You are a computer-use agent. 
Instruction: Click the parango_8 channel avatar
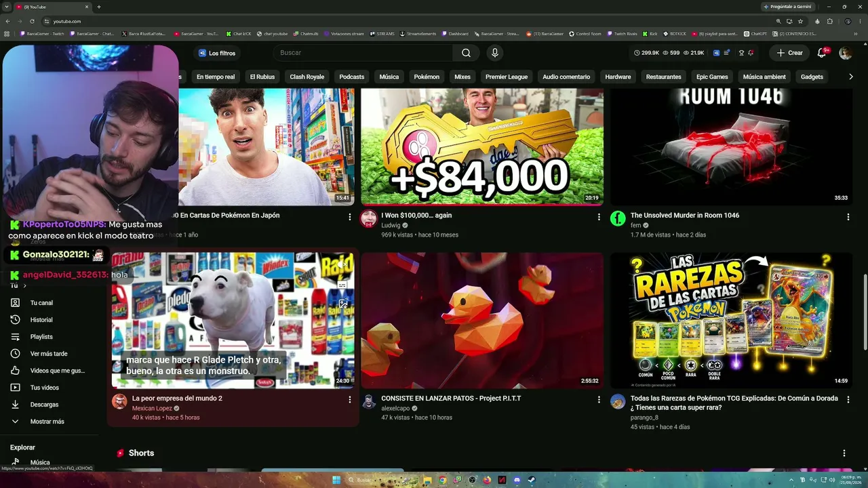pyautogui.click(x=618, y=401)
